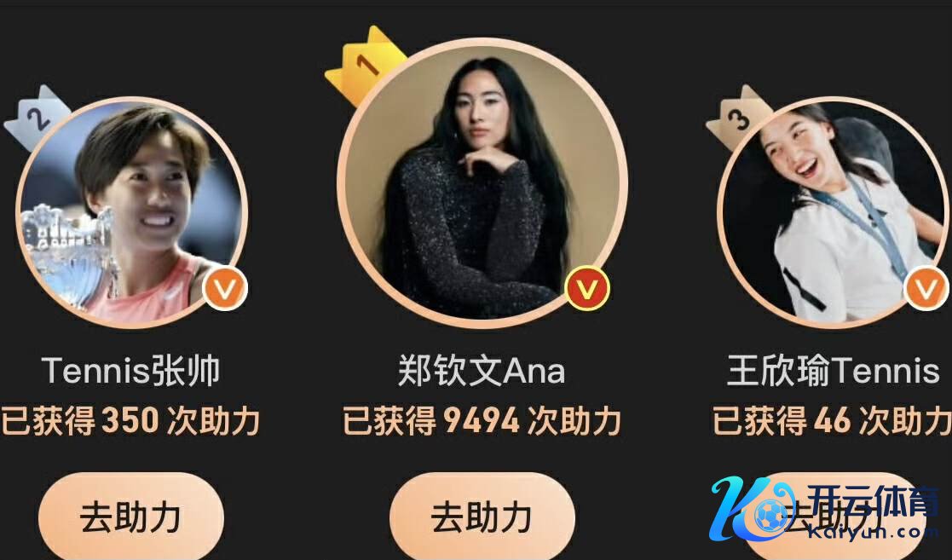Screen dimensions: 952x560
Task: Tap 去助力 button under 王欣瑜Tennis
Action: coord(833,518)
